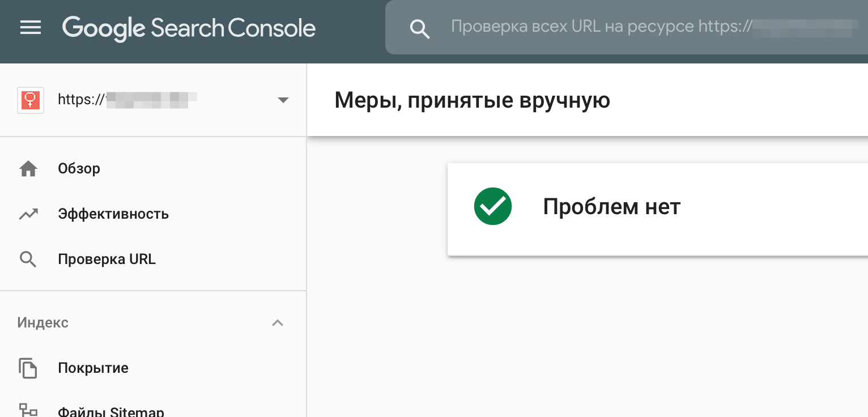Click the URL inspection search field
This screenshot has width=868, height=417.
click(623, 27)
